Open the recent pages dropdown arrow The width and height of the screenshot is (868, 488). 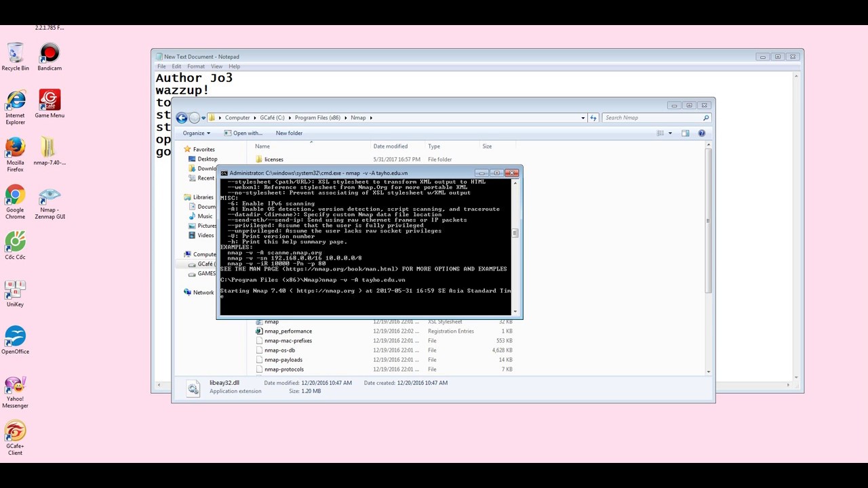pos(203,118)
